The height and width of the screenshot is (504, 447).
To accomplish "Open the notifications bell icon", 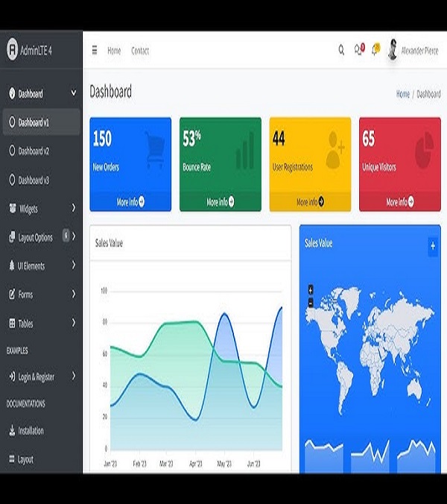I will [375, 50].
